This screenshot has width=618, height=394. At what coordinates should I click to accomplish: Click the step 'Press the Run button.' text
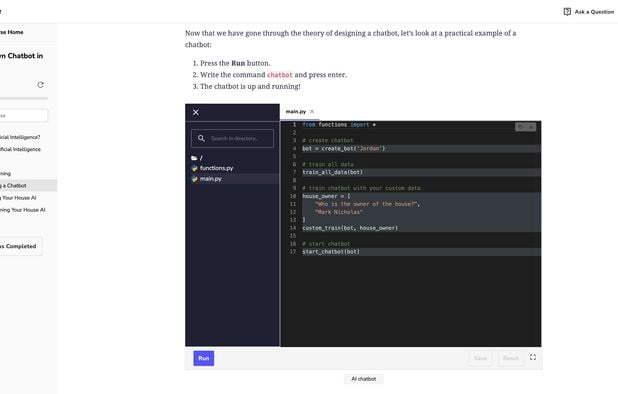(235, 63)
